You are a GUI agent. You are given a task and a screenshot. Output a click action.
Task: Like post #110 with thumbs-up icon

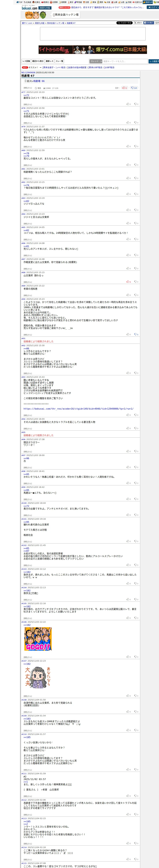(x=128, y=769)
